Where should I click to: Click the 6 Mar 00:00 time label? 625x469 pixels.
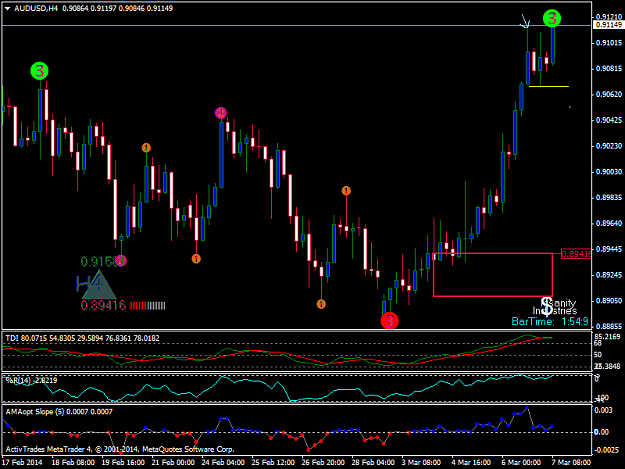tap(521, 462)
